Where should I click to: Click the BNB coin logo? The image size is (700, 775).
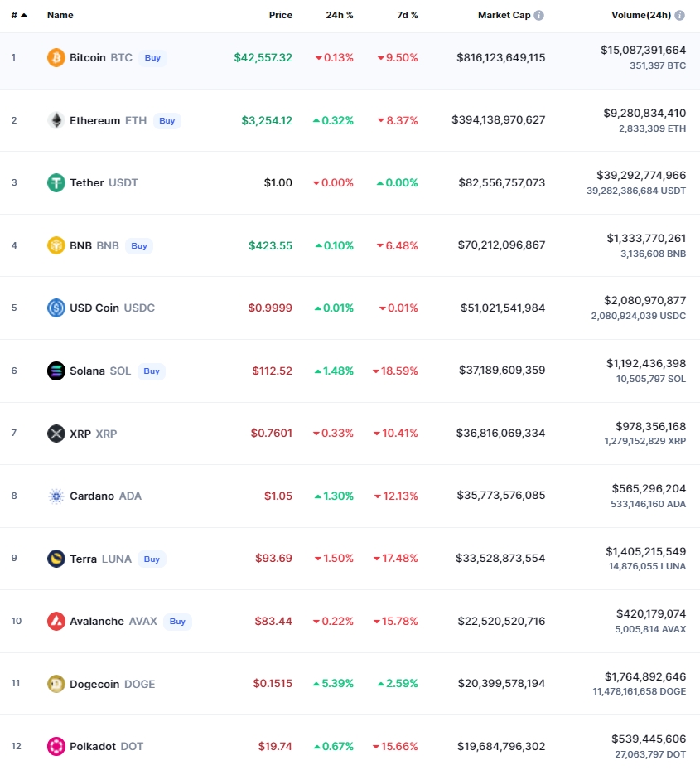[x=56, y=245]
